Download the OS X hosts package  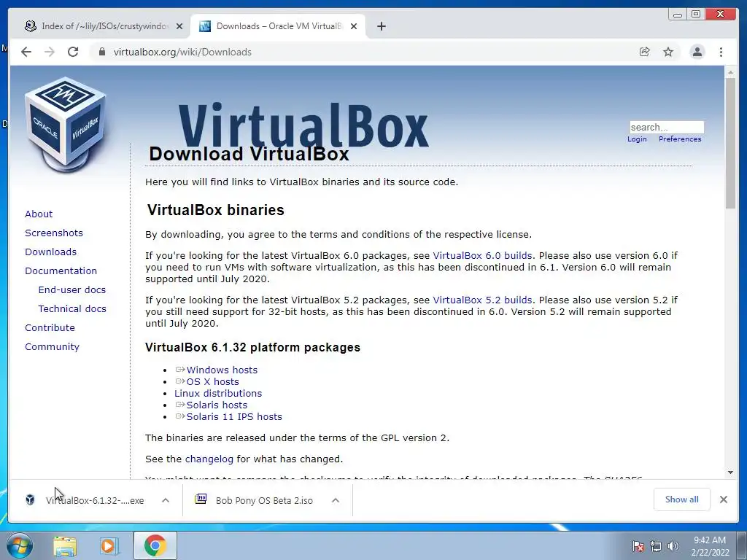click(212, 382)
